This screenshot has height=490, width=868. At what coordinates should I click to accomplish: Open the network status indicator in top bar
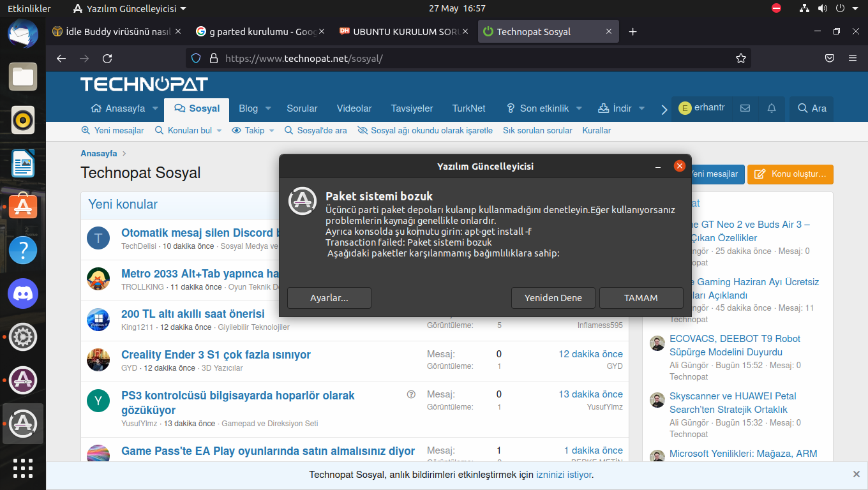coord(804,8)
